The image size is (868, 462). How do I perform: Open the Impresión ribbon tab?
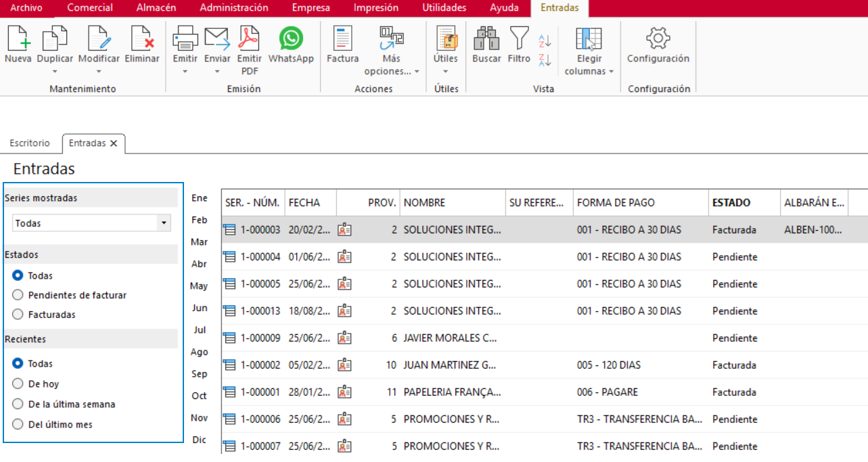click(376, 8)
